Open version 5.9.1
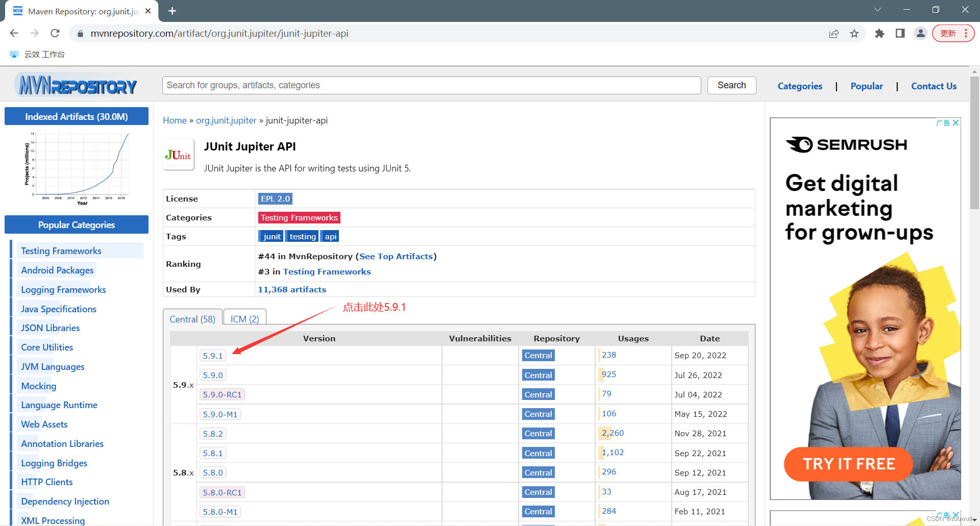 pyautogui.click(x=213, y=356)
